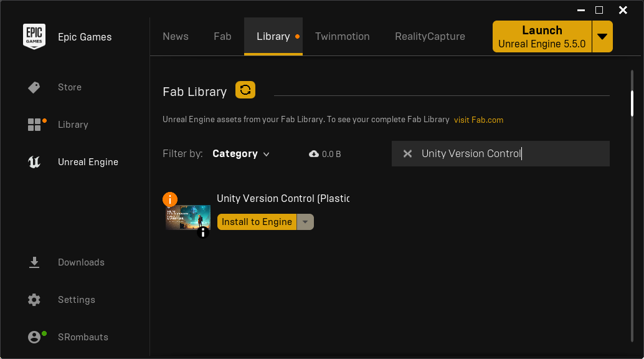Select the Library tab at the top
The width and height of the screenshot is (644, 359).
coord(273,36)
